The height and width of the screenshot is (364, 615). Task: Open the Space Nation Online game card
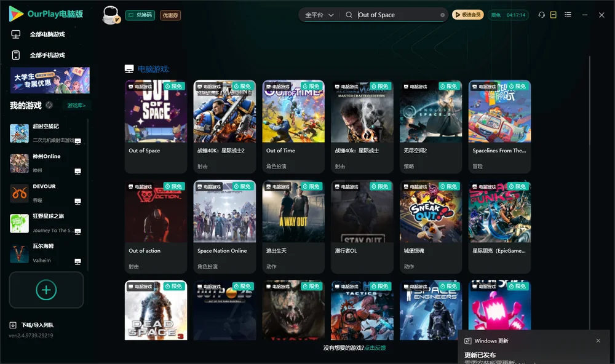pyautogui.click(x=224, y=227)
